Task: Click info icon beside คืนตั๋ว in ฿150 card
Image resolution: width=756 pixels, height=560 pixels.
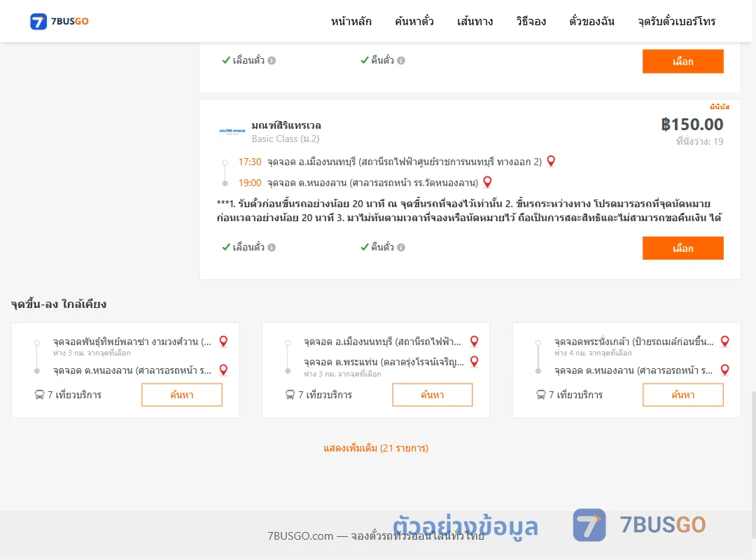Action: point(401,247)
